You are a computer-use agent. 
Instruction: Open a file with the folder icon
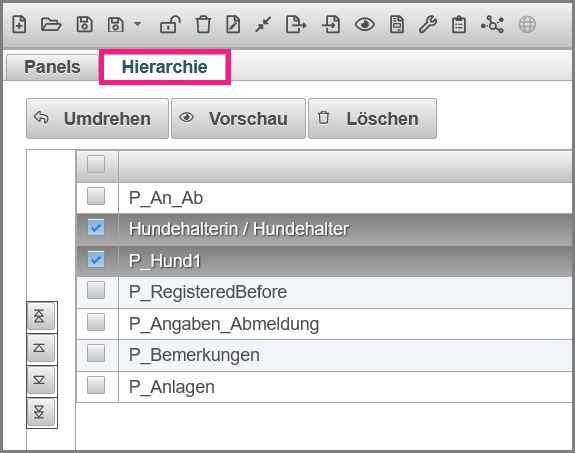51,25
